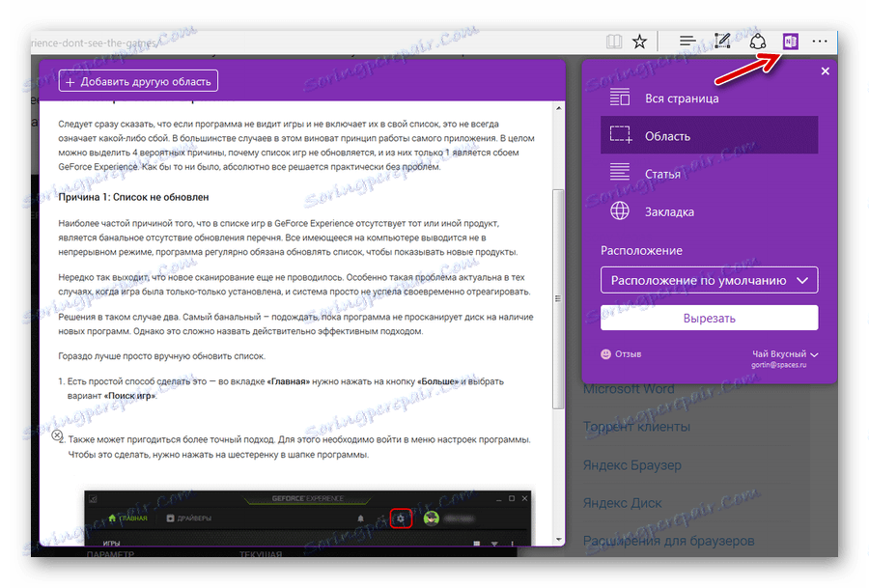Click the Добавить другую область button
Screen dimensions: 869x588
click(x=138, y=81)
